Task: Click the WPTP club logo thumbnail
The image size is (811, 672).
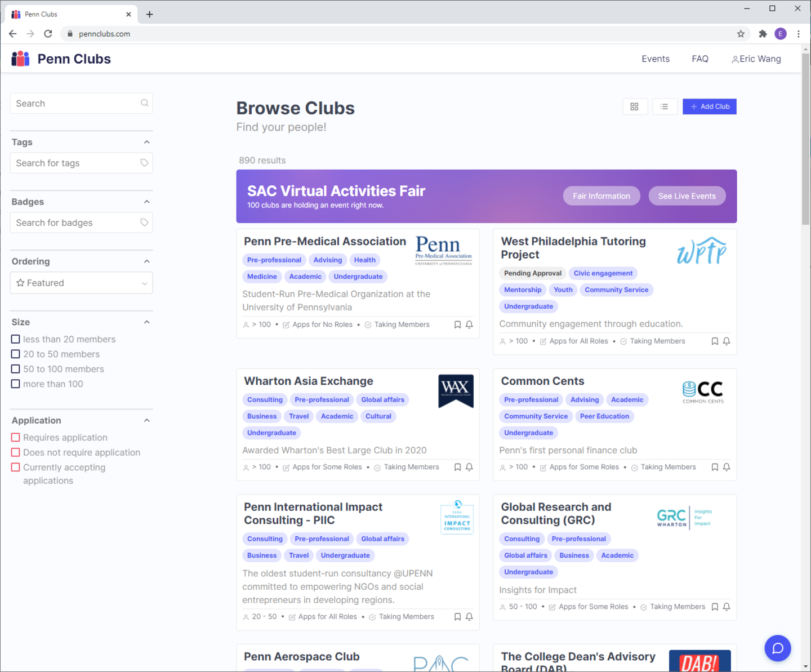Action: [702, 251]
